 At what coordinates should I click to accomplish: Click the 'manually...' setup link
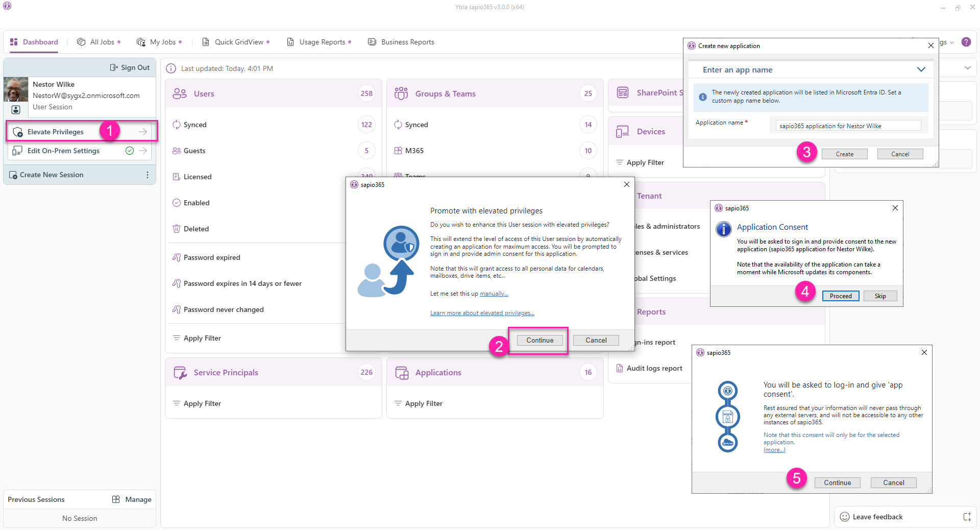tap(494, 294)
